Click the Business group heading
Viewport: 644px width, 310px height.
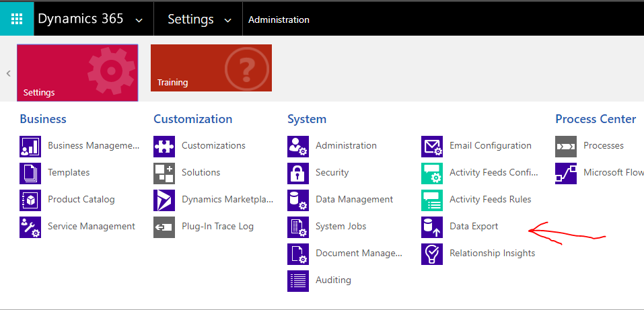[43, 119]
